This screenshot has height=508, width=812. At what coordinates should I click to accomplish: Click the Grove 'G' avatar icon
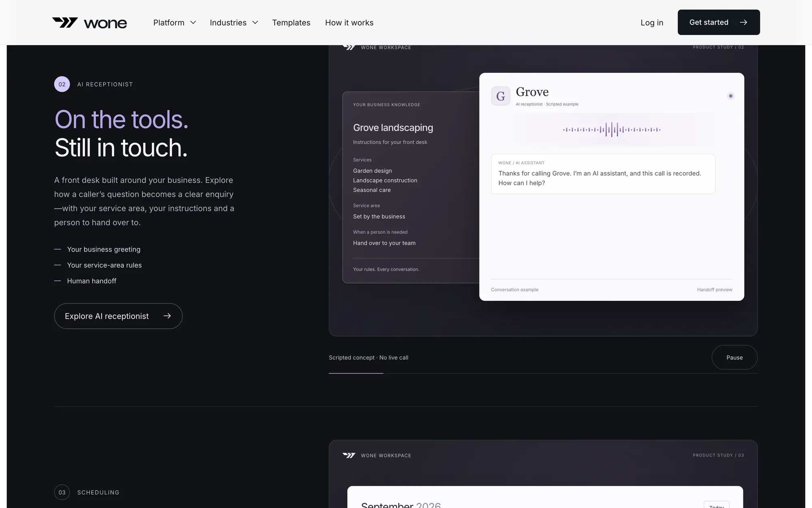[x=501, y=96]
